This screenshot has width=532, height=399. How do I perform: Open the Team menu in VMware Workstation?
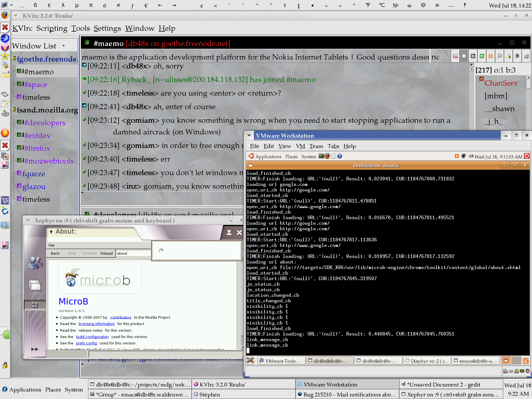point(316,146)
